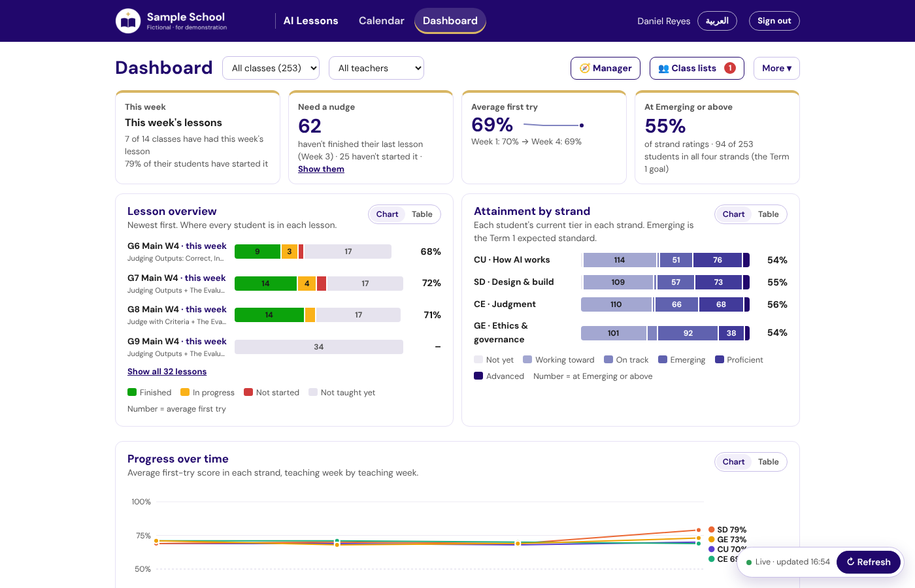Open G7 Main W4 this week link
The height and width of the screenshot is (588, 915).
(x=176, y=278)
